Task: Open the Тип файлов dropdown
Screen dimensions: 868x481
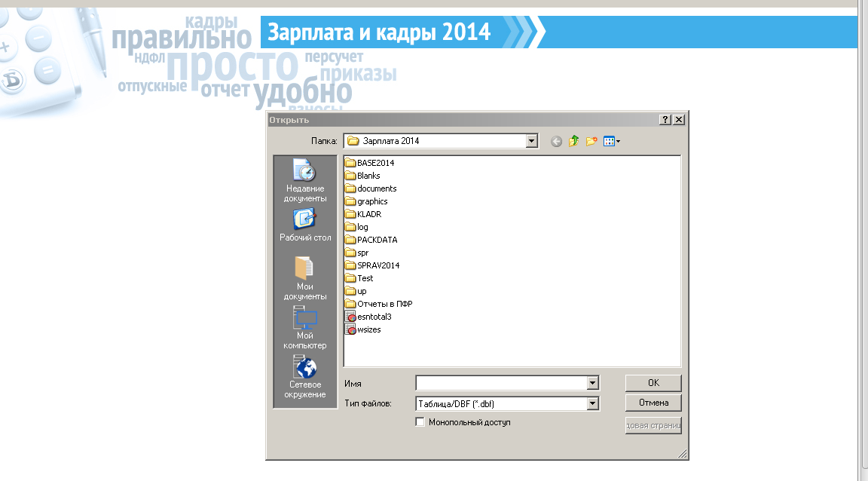Action: (x=593, y=403)
